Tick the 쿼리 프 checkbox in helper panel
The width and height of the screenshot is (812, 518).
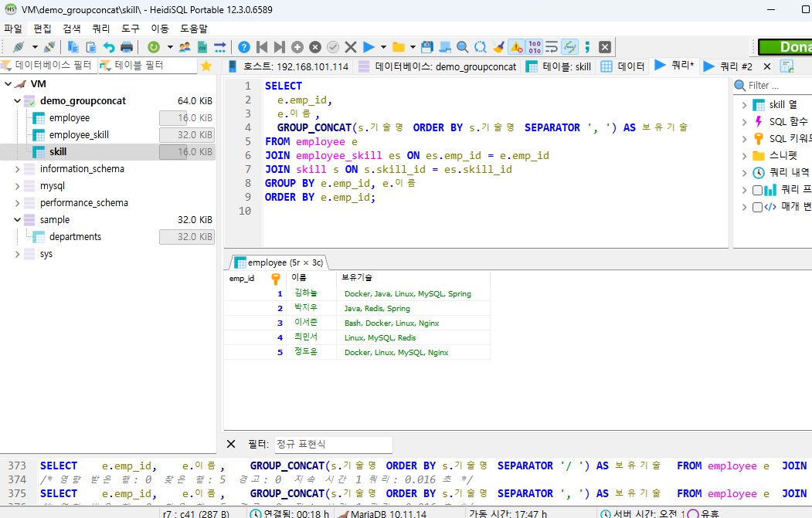click(757, 190)
